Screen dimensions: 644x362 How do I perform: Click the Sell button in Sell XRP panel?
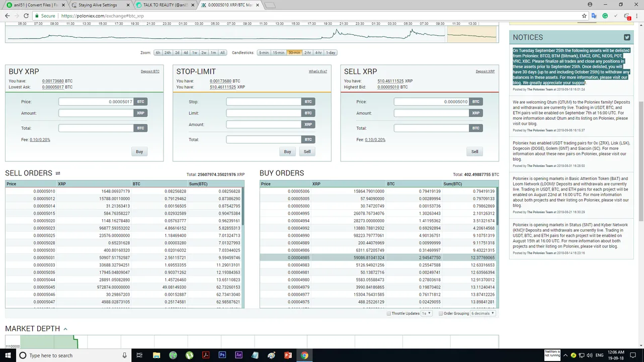[475, 151]
